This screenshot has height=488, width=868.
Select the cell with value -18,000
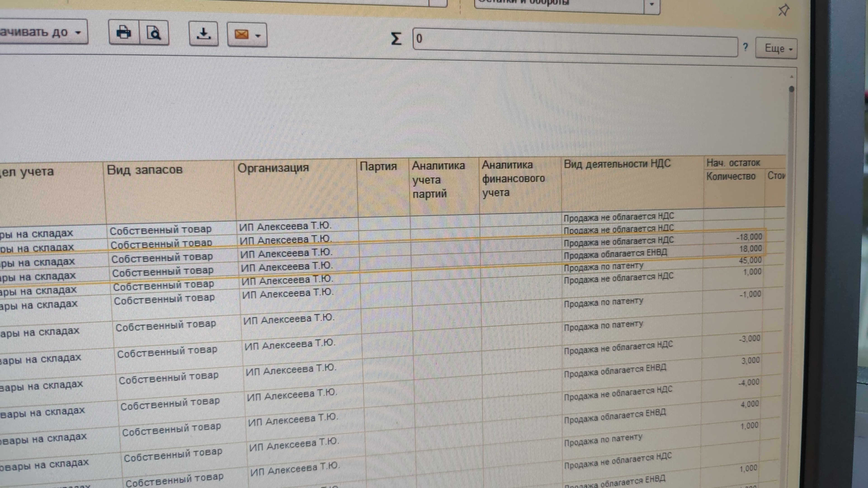[x=749, y=237]
